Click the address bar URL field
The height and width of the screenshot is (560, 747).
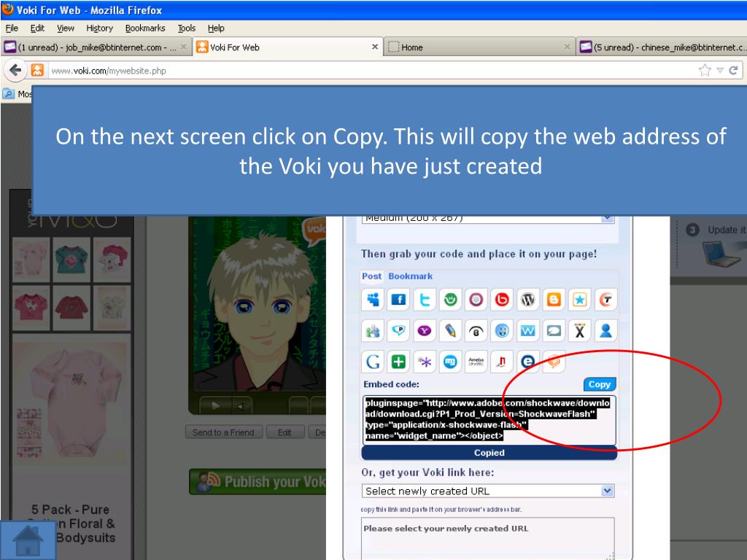[x=371, y=71]
